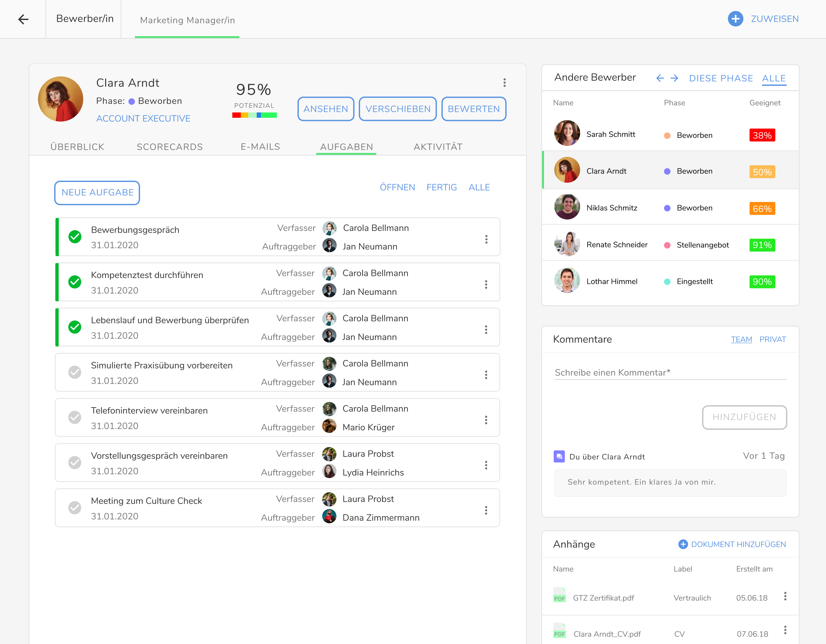826x644 pixels.
Task: Click the PDF icon of GTZ Zertifikat.pdf
Action: click(x=559, y=596)
